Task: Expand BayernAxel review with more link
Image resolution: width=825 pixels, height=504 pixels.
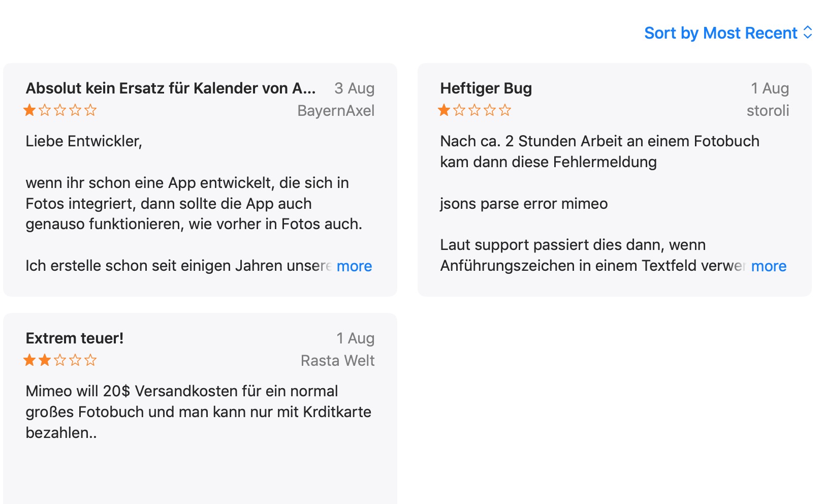Action: tap(354, 266)
